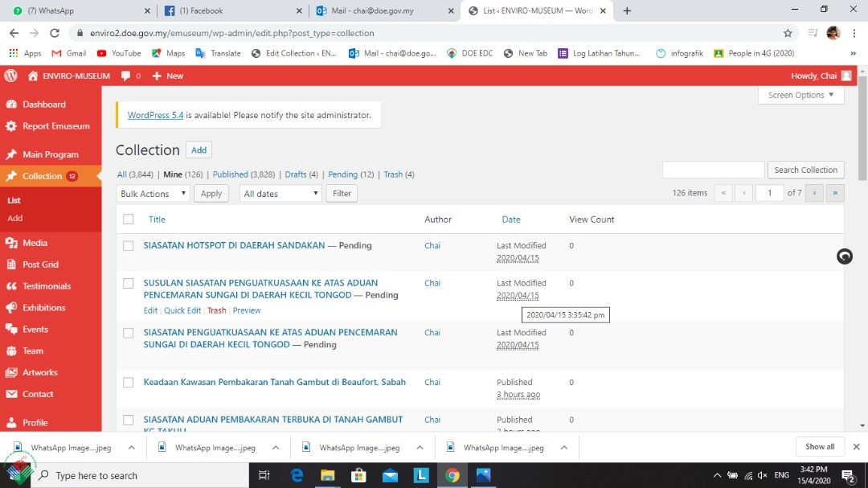Viewport: 868px width, 488px height.
Task: Open All dates filter dropdown
Action: 280,193
